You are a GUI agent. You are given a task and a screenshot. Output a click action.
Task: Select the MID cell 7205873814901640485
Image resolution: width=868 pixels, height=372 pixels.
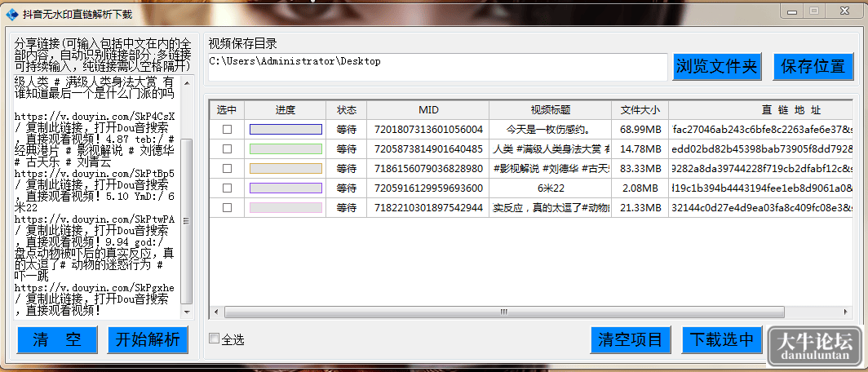click(428, 149)
